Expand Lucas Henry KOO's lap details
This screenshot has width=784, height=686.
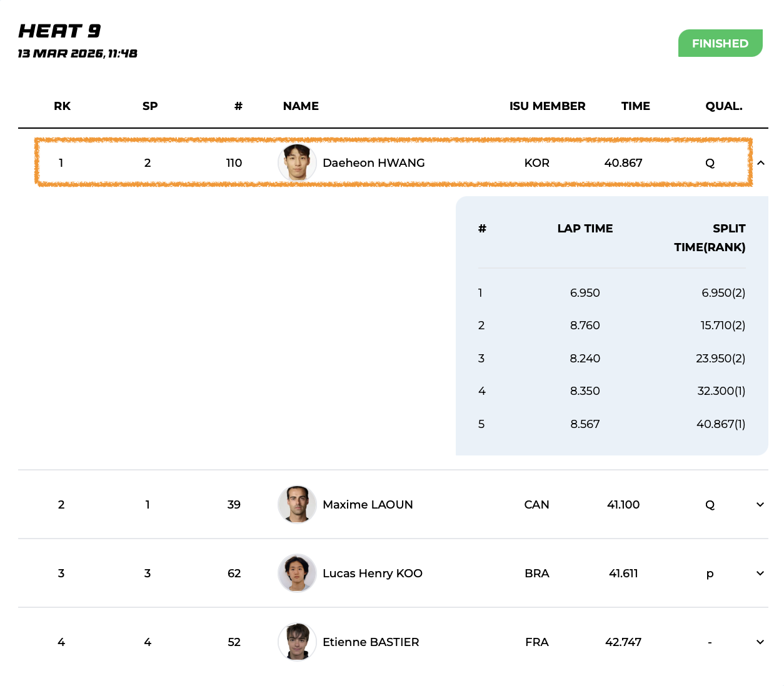point(760,574)
